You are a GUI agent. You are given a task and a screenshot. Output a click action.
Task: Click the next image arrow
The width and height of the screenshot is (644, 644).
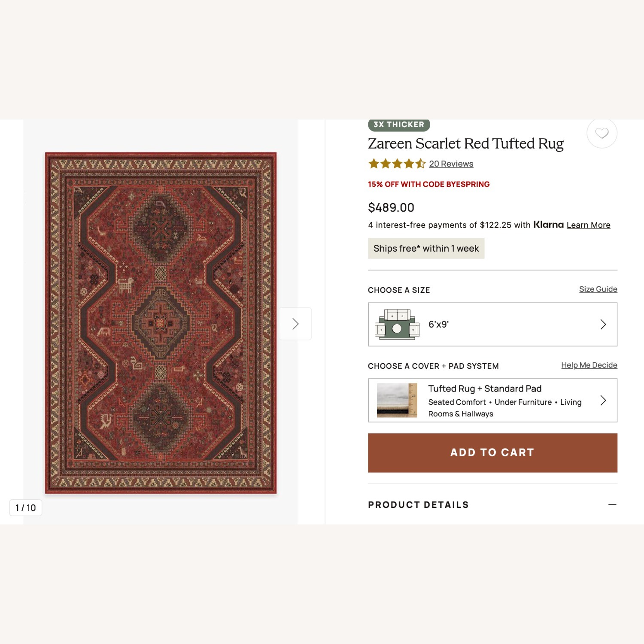coord(295,324)
